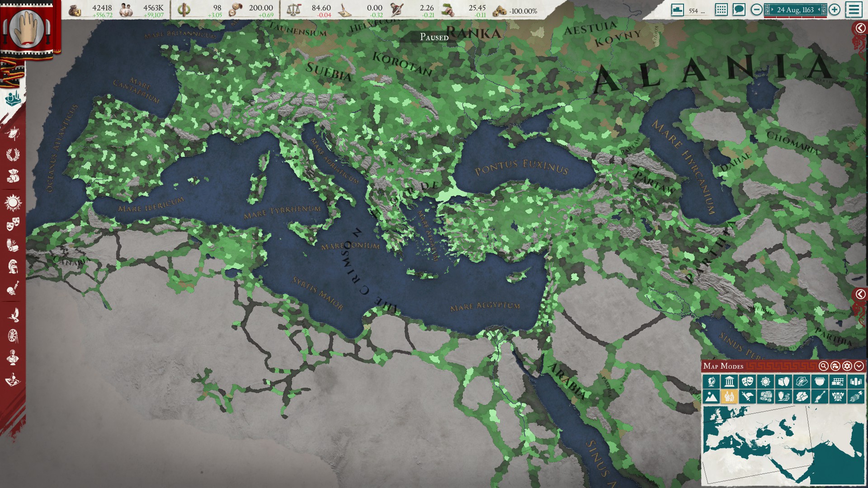The width and height of the screenshot is (868, 488).
Task: Click the war exhaustion icon showing 0.00
Action: point(346,10)
